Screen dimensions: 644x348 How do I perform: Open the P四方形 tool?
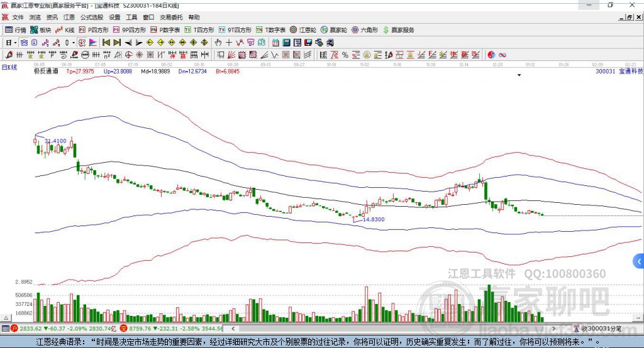click(94, 30)
